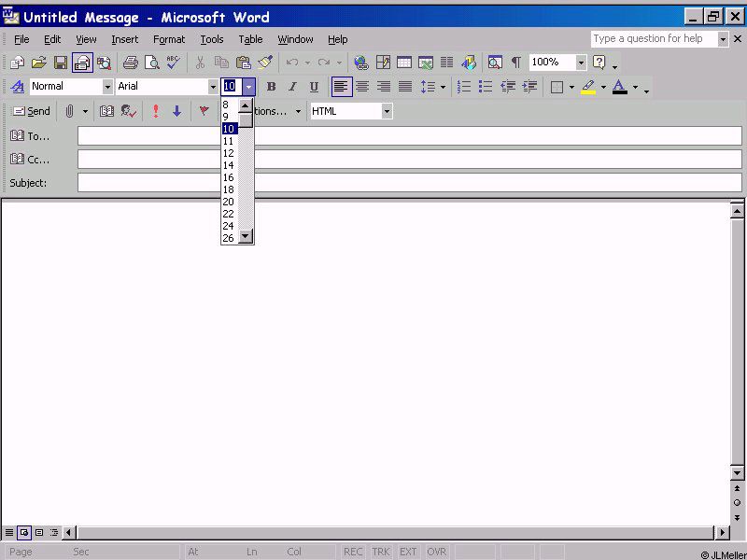Enable Center paragraph alignment

click(x=362, y=87)
